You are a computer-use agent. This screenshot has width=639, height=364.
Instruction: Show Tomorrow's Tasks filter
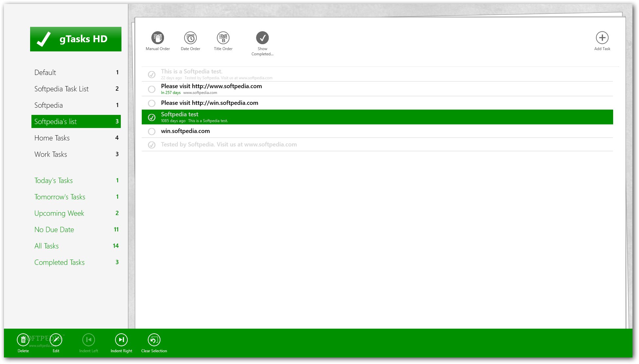tap(76, 197)
